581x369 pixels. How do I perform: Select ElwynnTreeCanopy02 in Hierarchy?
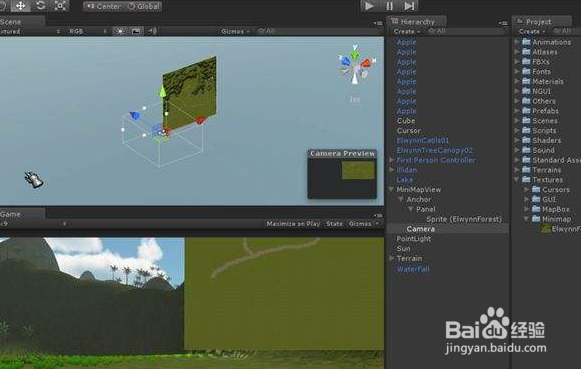click(434, 150)
